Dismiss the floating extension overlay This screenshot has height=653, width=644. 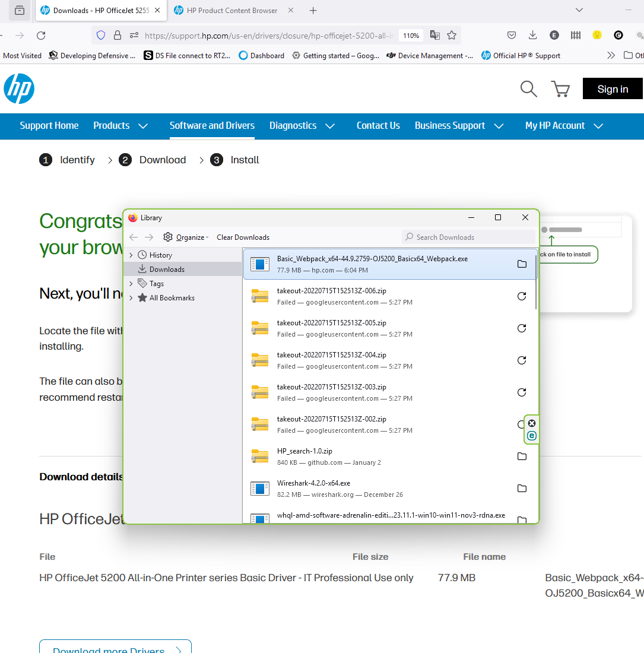tap(532, 423)
